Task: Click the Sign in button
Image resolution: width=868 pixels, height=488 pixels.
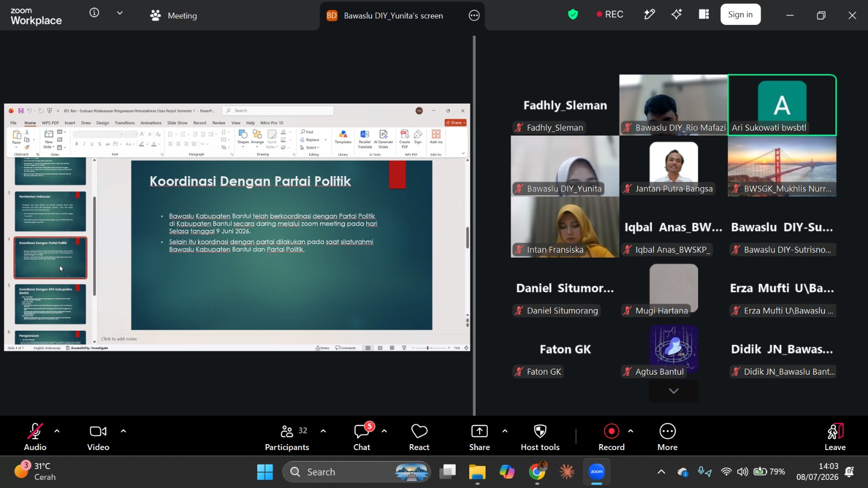Action: click(741, 15)
